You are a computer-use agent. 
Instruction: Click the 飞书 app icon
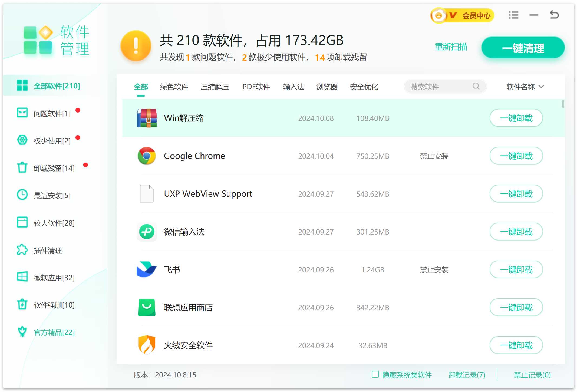(x=147, y=269)
